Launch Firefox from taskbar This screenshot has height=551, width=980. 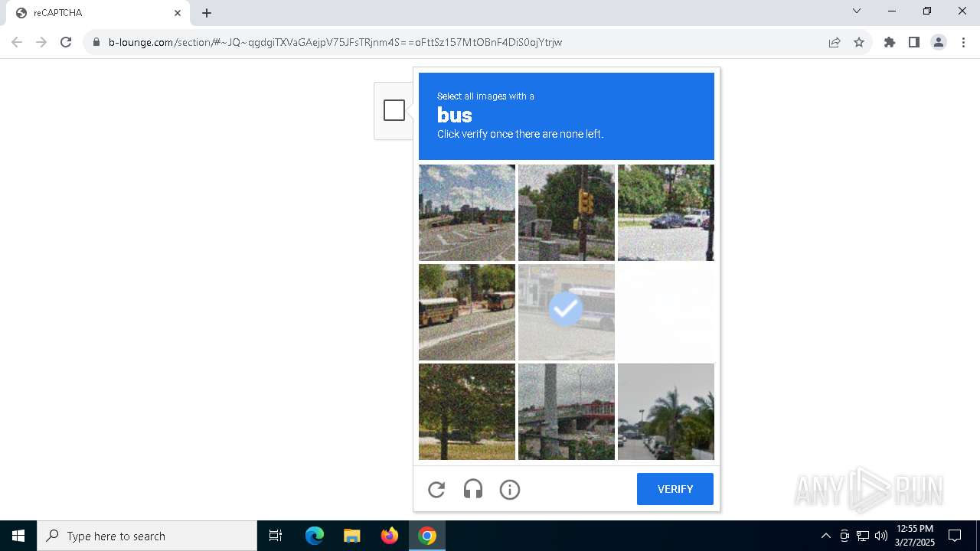coord(390,536)
